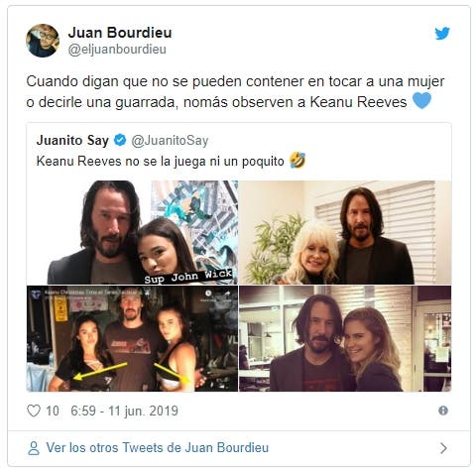Open the tweet info icon

click(x=443, y=411)
